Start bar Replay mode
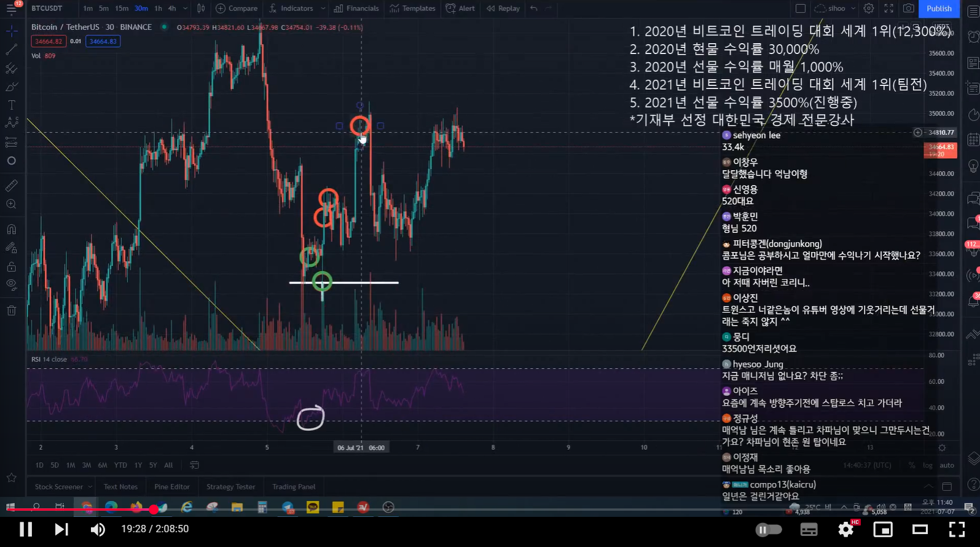The image size is (980, 547). click(503, 9)
